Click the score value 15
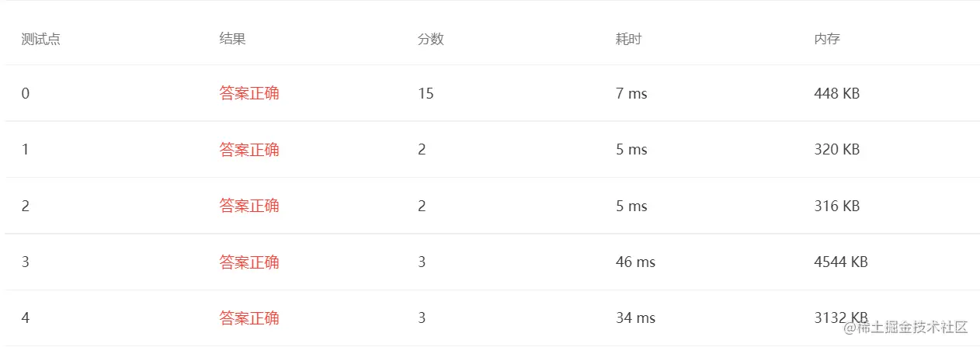This screenshot has height=347, width=980. [426, 94]
